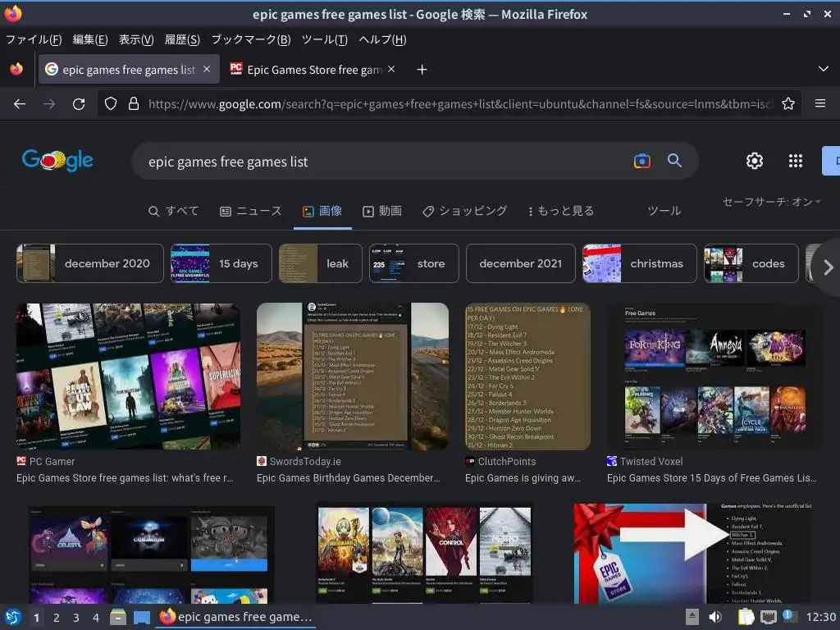Select the leak suggestion chip

point(321,263)
